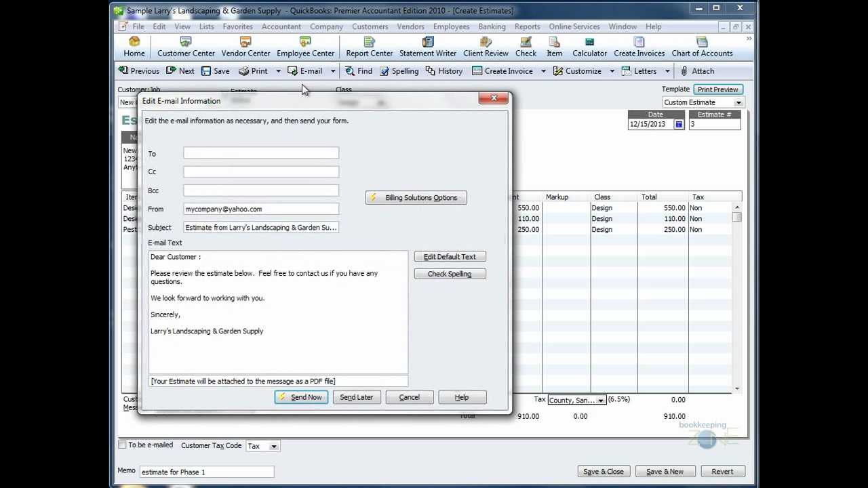
Task: Open Billing Solutions Options
Action: [416, 198]
